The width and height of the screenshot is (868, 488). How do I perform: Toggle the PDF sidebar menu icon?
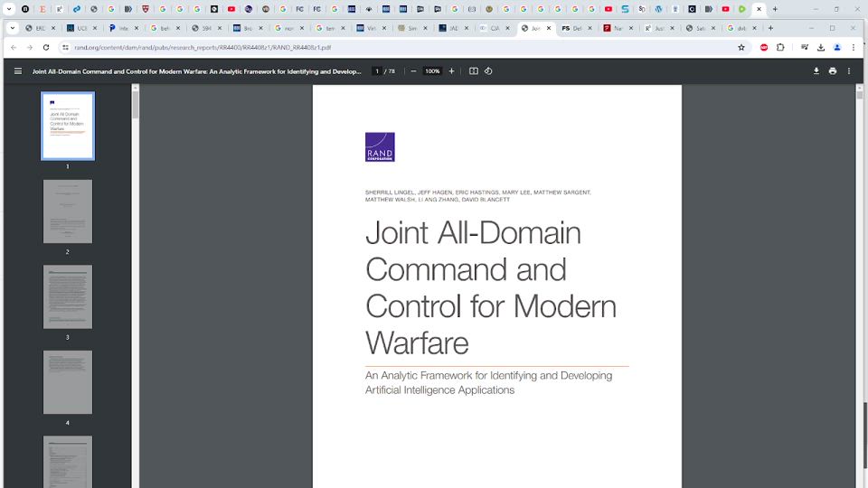[x=17, y=71]
